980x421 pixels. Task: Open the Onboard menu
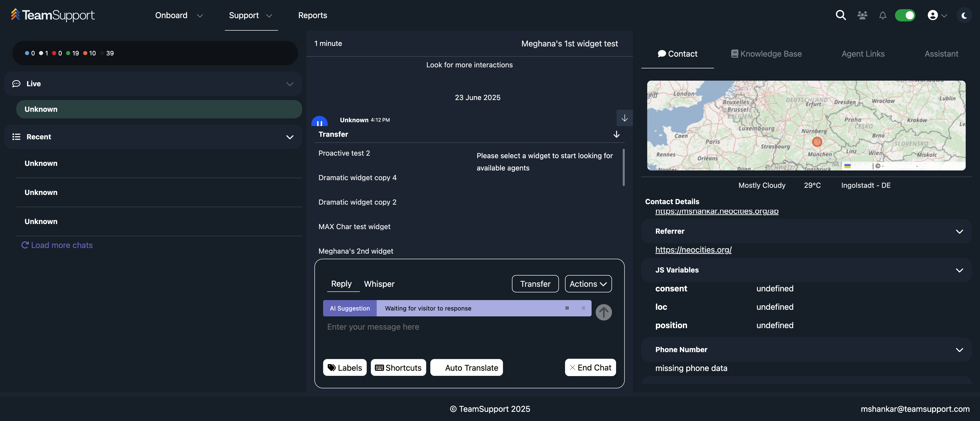[179, 15]
